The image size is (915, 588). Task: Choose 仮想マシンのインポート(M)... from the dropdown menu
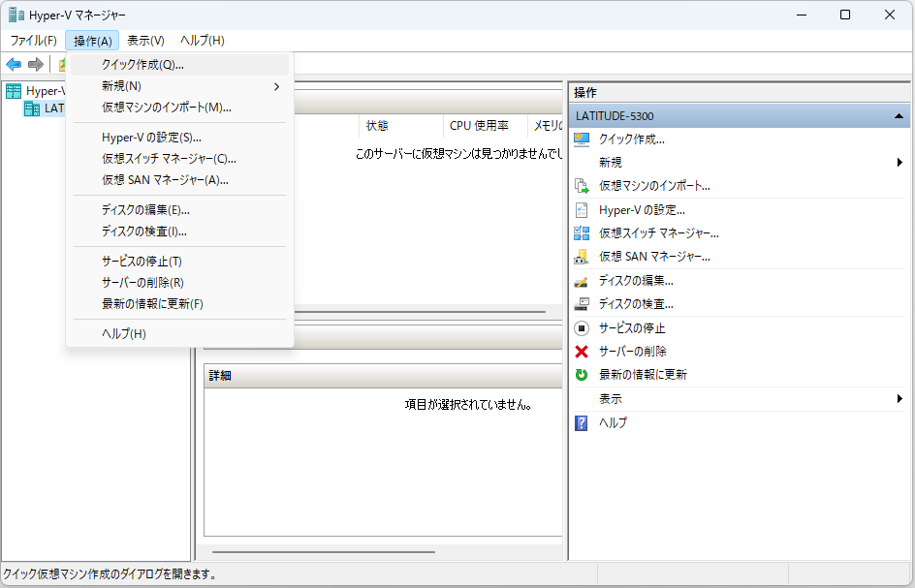click(x=179, y=108)
